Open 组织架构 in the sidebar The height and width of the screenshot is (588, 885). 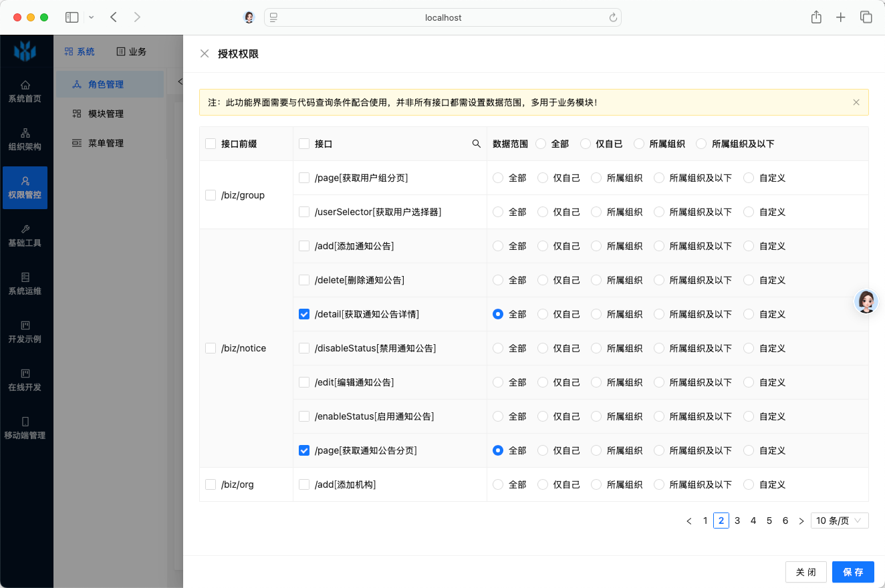click(25, 140)
